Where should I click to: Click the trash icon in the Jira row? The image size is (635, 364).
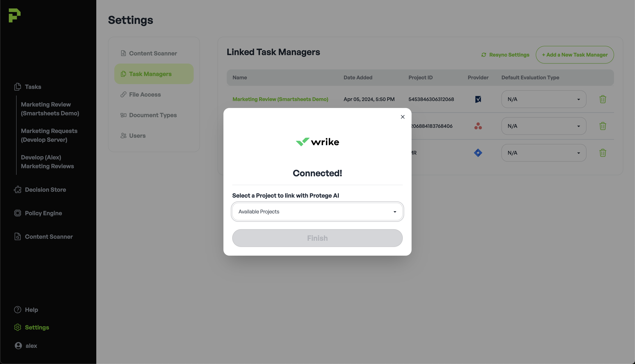tap(602, 153)
